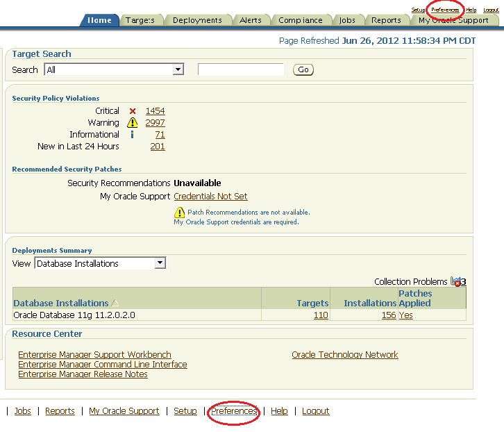Open the Alerts tab
Image resolution: width=504 pixels, height=432 pixels.
pos(251,20)
